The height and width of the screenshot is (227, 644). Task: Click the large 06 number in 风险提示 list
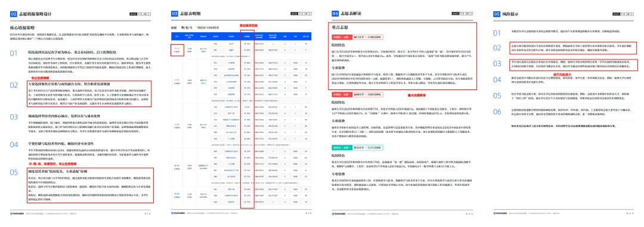pos(497,111)
